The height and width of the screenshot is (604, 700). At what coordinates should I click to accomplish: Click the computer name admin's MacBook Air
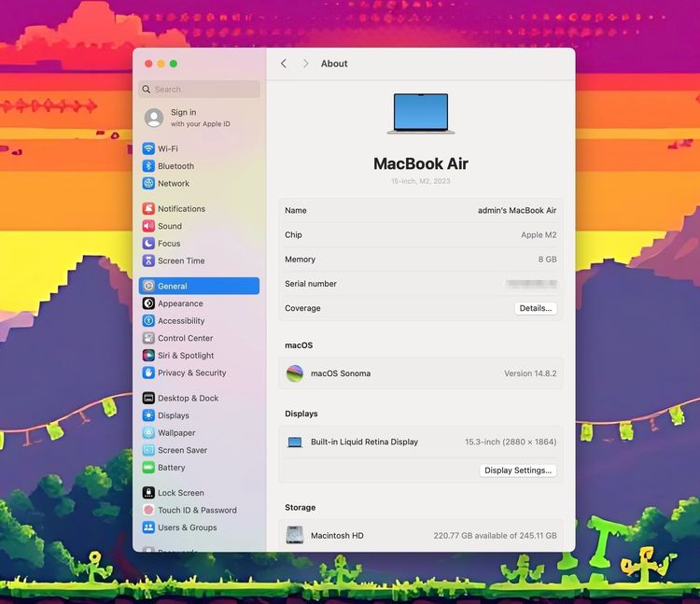point(517,210)
